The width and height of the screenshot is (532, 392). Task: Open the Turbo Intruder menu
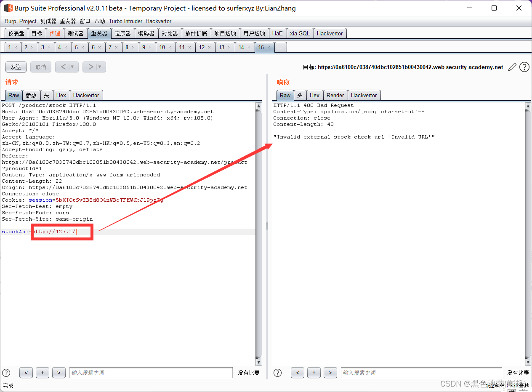point(126,21)
